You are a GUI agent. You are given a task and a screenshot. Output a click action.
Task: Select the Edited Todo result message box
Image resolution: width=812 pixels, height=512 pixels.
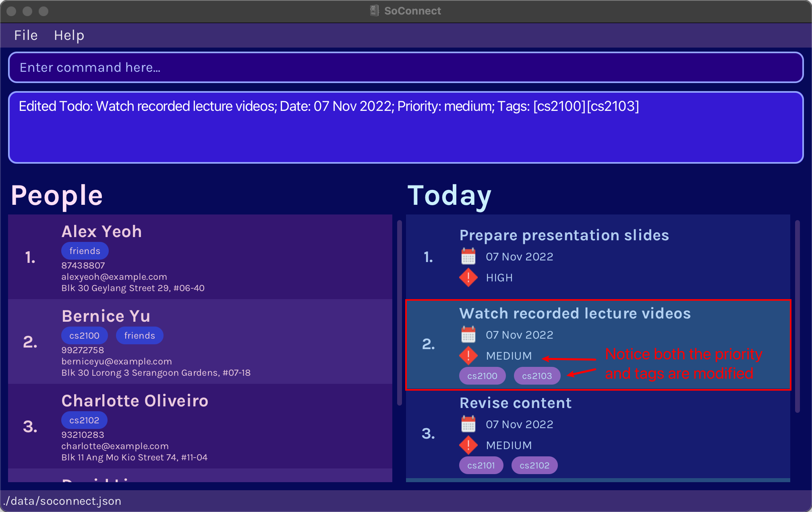click(406, 127)
